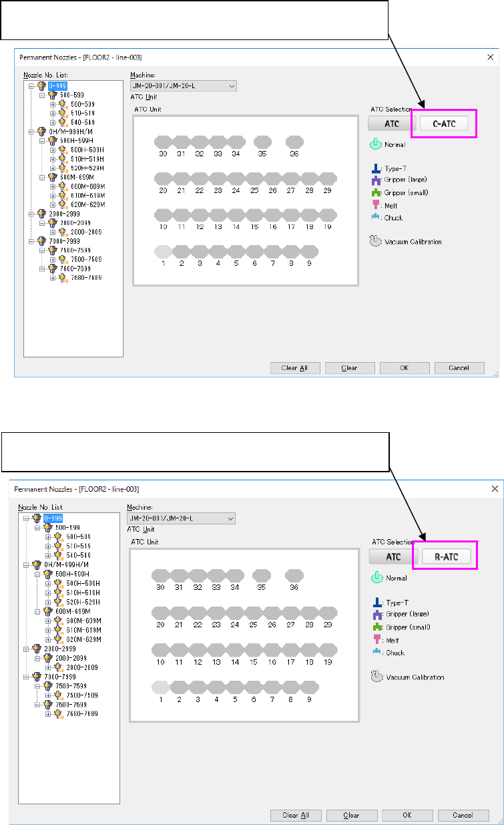This screenshot has height=825, width=504.
Task: Select nozzle icon beside 500-509 in C-ATC dialog
Action: [x=64, y=105]
